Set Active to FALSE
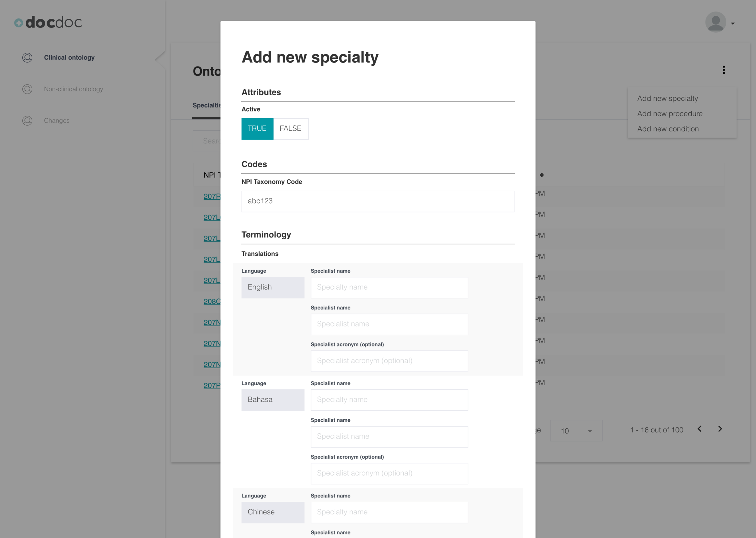The image size is (756, 538). (290, 129)
